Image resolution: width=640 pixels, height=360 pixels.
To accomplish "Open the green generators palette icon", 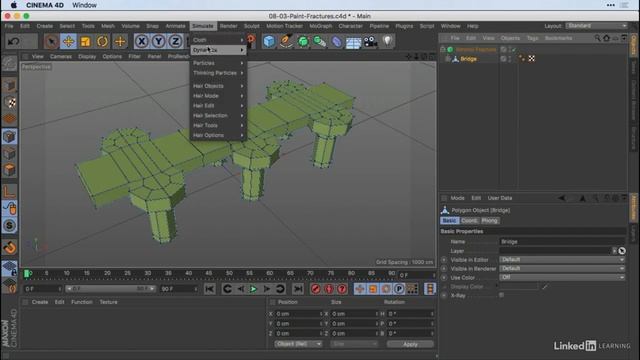I will pyautogui.click(x=303, y=41).
